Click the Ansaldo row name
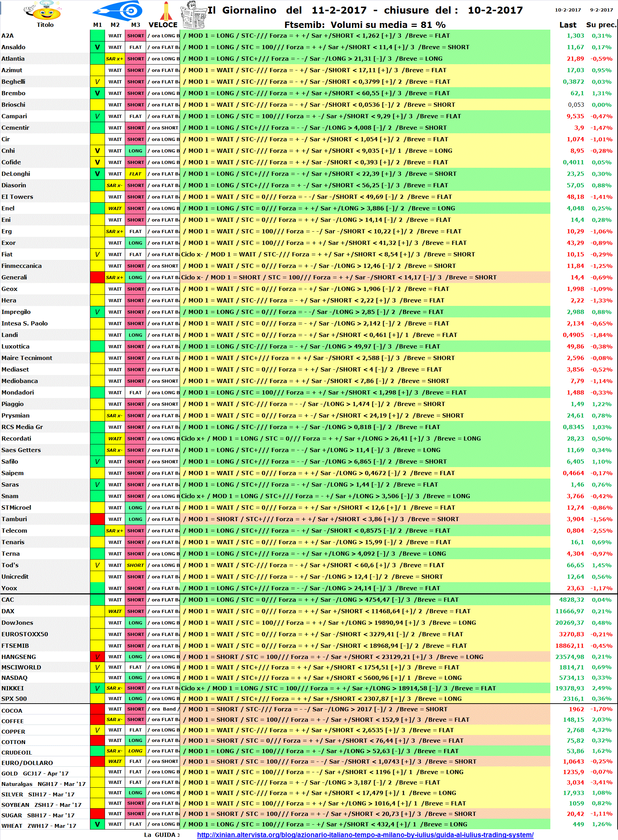Image resolution: width=618 pixels, height=840 pixels. [x=14, y=47]
